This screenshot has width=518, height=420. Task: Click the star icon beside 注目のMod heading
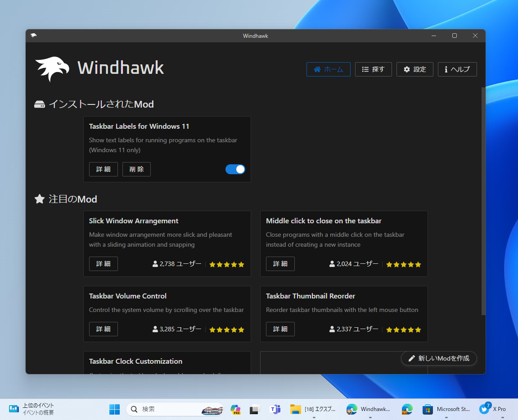pyautogui.click(x=40, y=199)
